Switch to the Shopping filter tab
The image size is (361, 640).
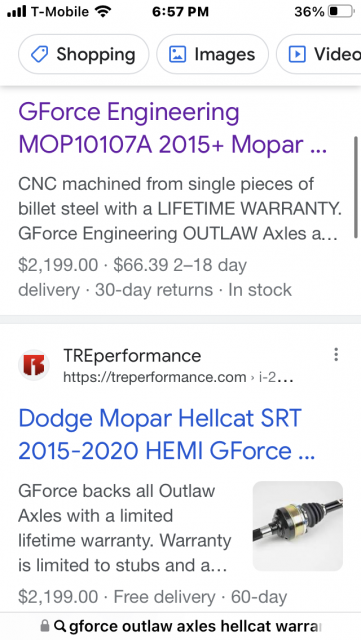tap(84, 54)
